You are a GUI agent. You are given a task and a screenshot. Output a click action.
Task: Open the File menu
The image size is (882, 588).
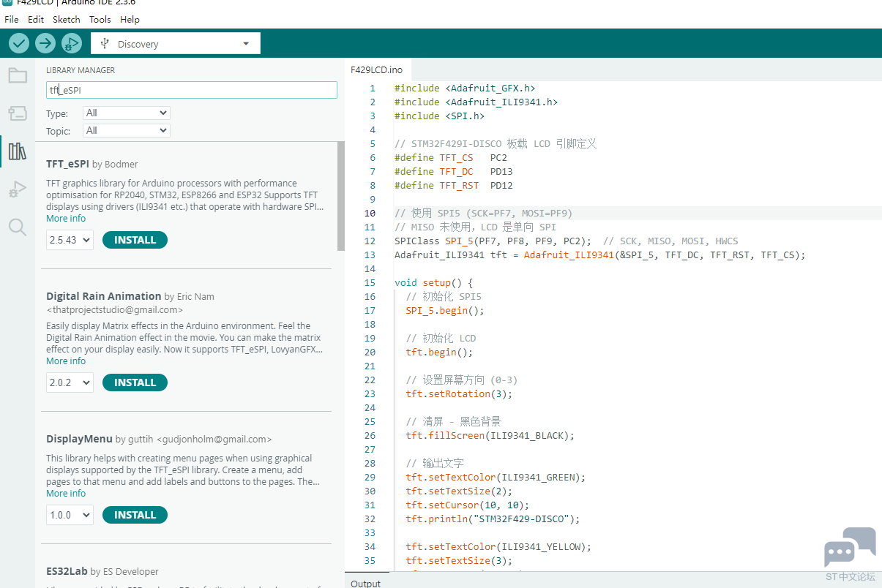(x=12, y=20)
